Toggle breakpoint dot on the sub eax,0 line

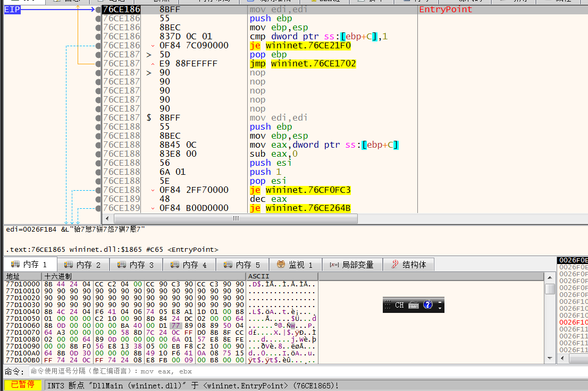click(98, 154)
